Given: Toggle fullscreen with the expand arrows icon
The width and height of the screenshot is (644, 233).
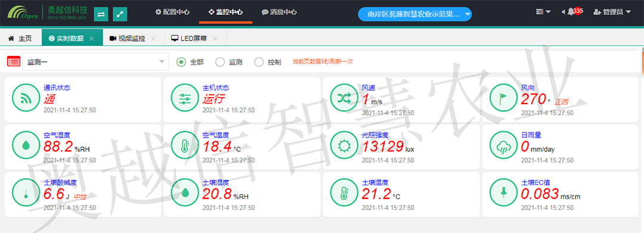Looking at the screenshot, I should coord(120,14).
